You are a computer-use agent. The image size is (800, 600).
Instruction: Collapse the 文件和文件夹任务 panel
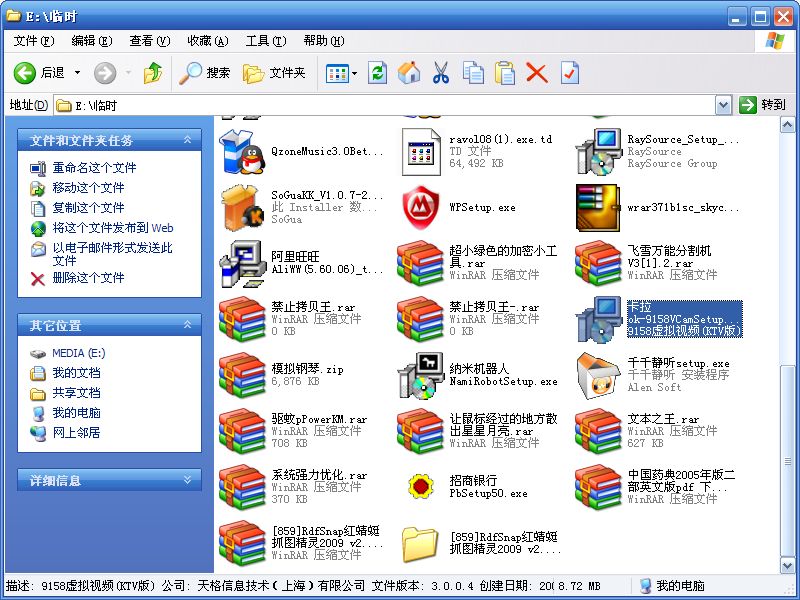187,140
